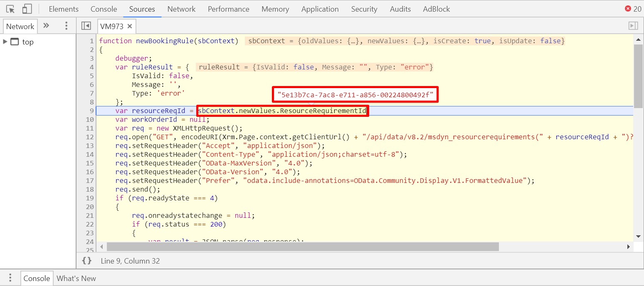The width and height of the screenshot is (644, 286).
Task: Click the horizontal scrollbar thumb
Action: click(303, 247)
